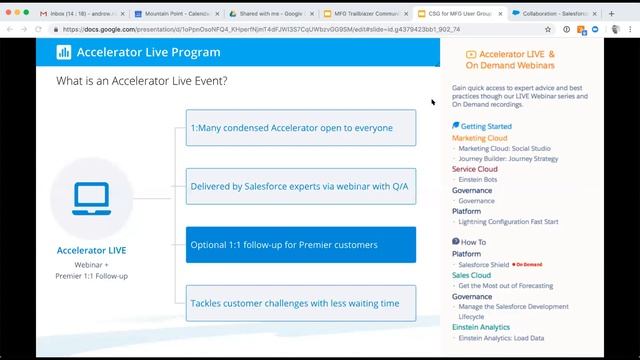
Task: Open 'Manage the Salesforce Development Lifecycle' link
Action: pyautogui.click(x=513, y=311)
